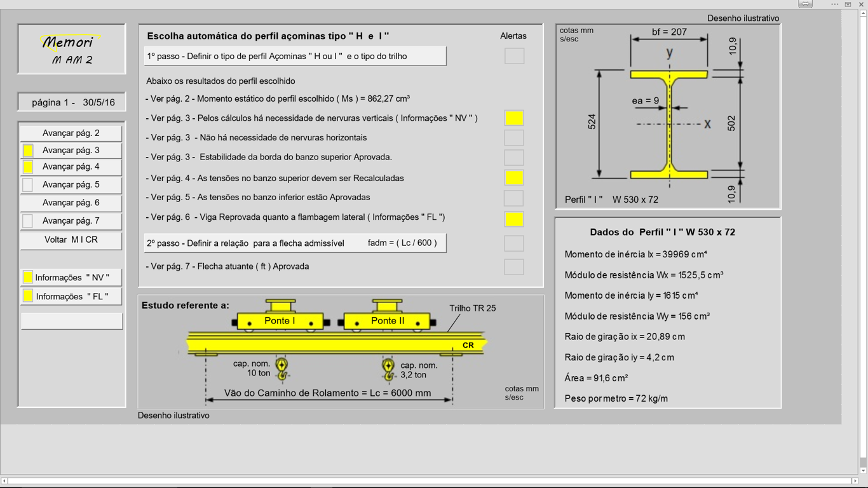The image size is (868, 488).
Task: Click yellow alert for banzo superior Recalculadas
Action: [x=514, y=178]
